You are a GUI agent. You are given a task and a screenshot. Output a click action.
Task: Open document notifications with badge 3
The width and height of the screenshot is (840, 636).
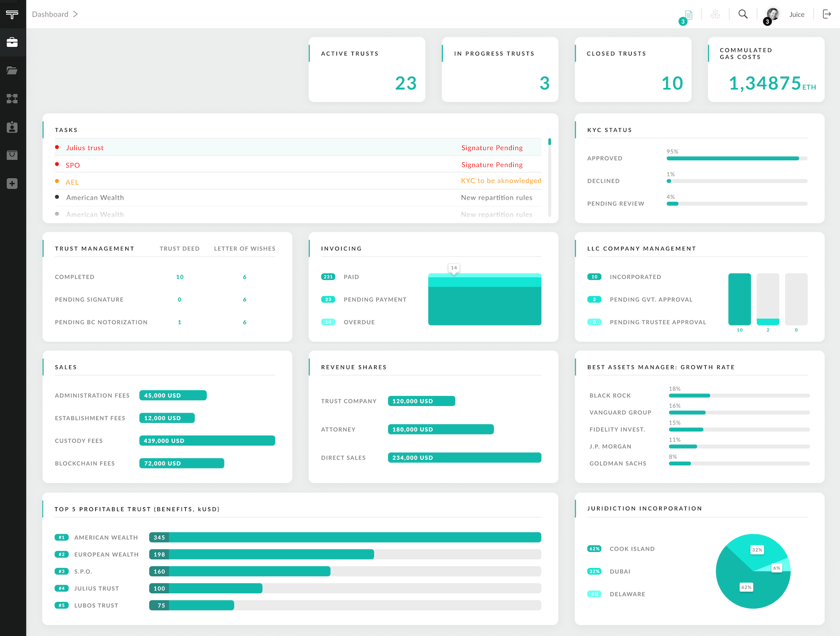pos(688,15)
